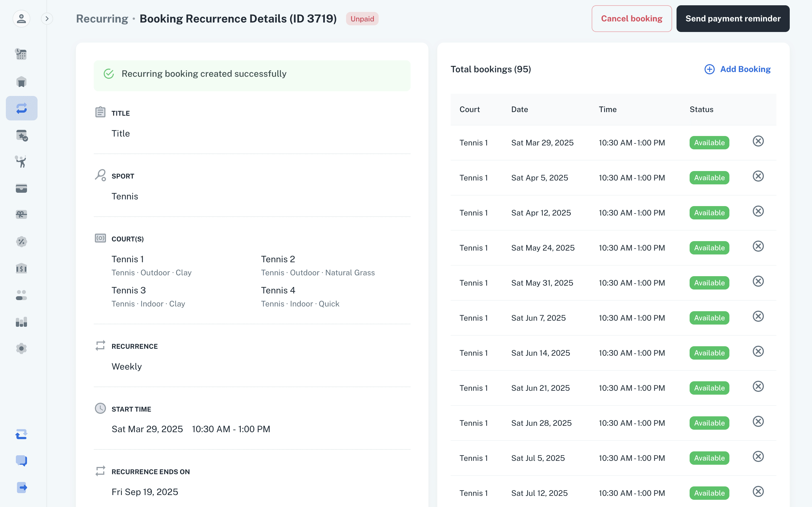Screen dimensions: 812x507
Task: Remove the Sat Jun 7, 2025 booking
Action: (758, 316)
